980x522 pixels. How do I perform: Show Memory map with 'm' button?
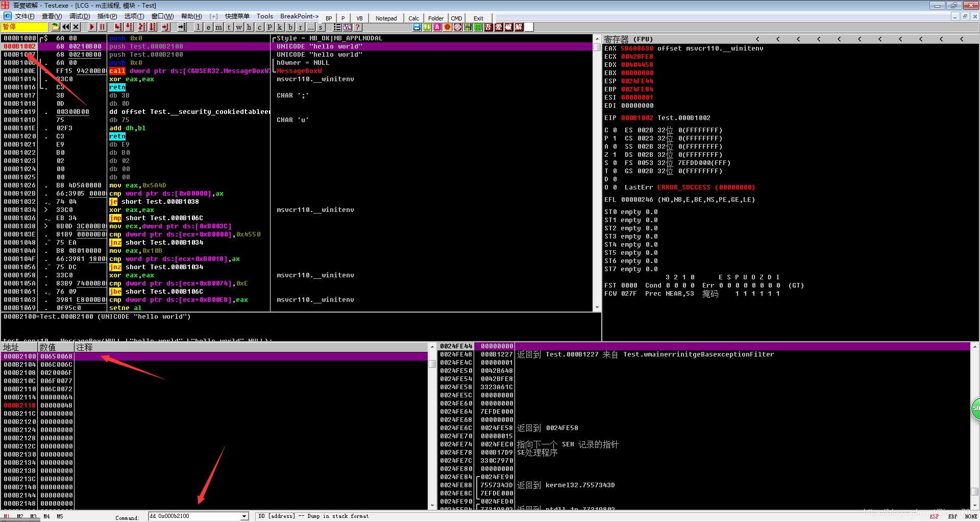[218, 27]
